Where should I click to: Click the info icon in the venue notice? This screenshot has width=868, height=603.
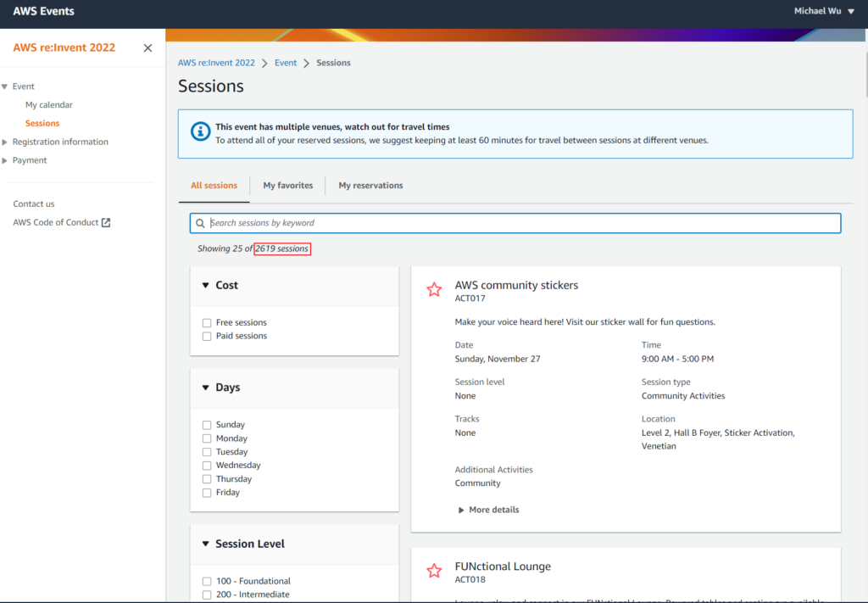(x=200, y=132)
